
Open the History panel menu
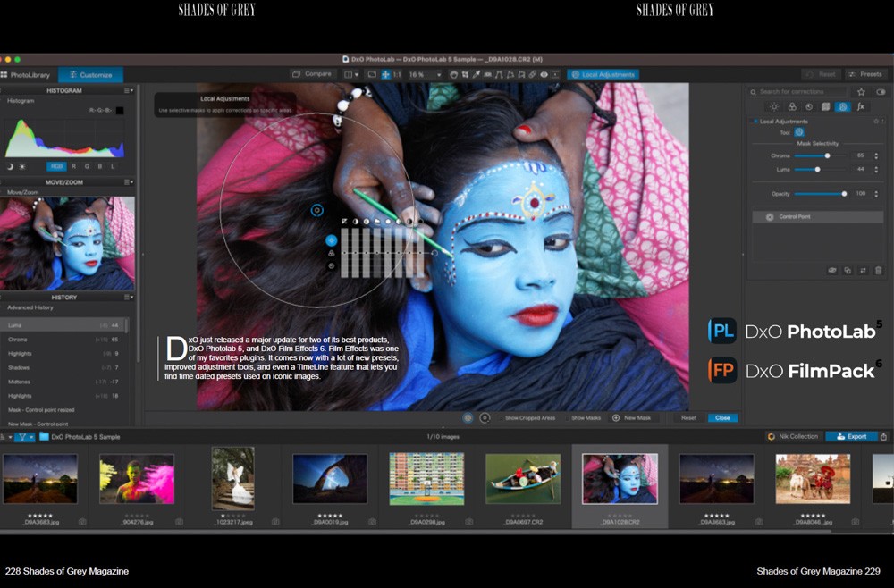[x=129, y=298]
